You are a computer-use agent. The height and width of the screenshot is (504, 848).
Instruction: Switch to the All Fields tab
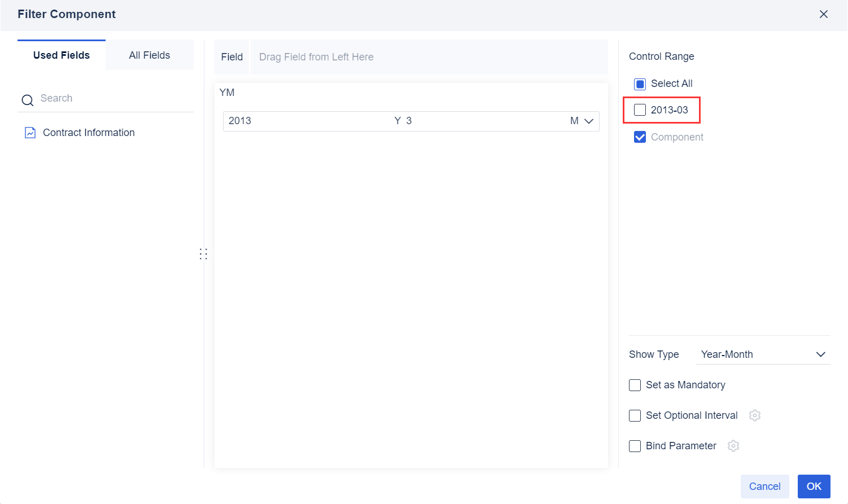(x=150, y=55)
